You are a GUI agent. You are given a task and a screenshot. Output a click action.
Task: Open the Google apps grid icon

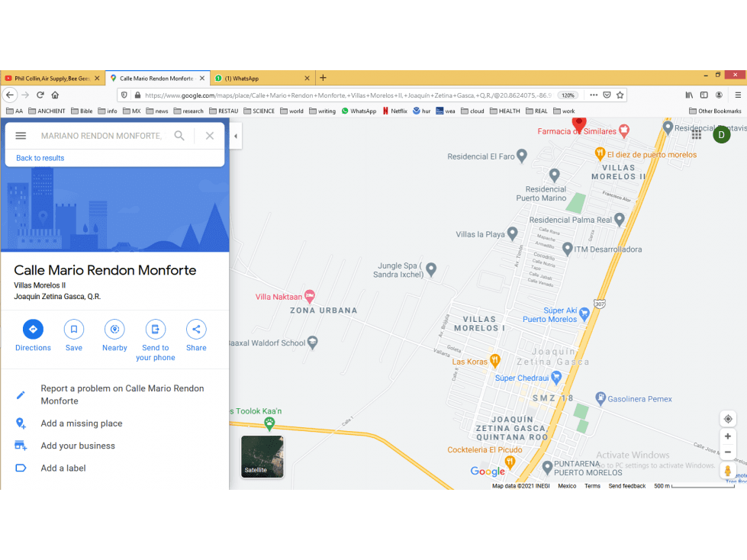pyautogui.click(x=697, y=135)
